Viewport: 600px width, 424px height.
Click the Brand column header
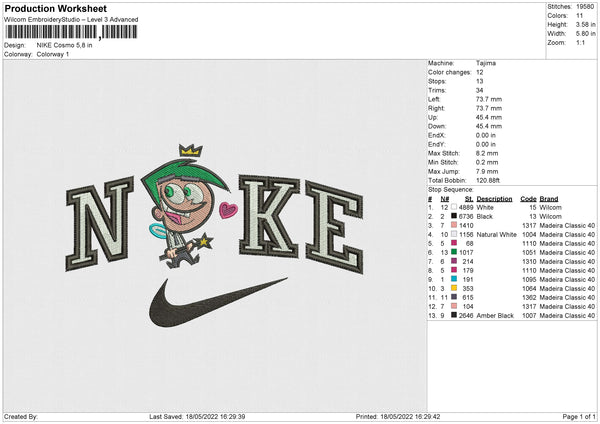(549, 199)
